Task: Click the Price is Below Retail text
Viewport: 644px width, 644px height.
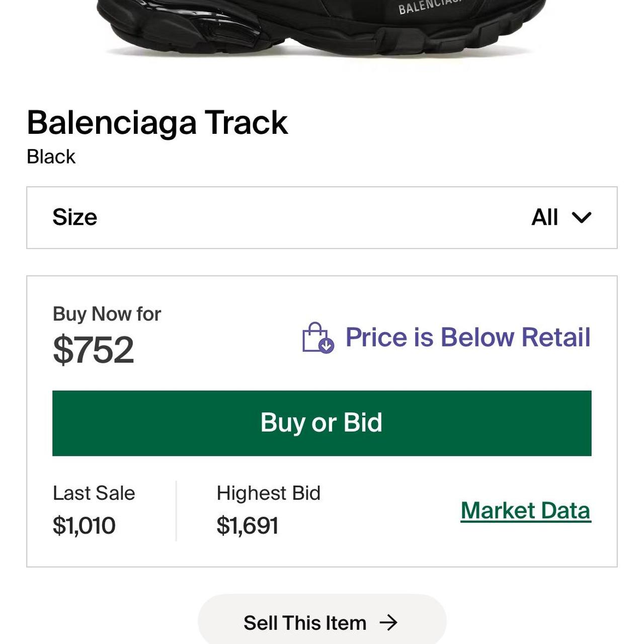Action: 467,337
